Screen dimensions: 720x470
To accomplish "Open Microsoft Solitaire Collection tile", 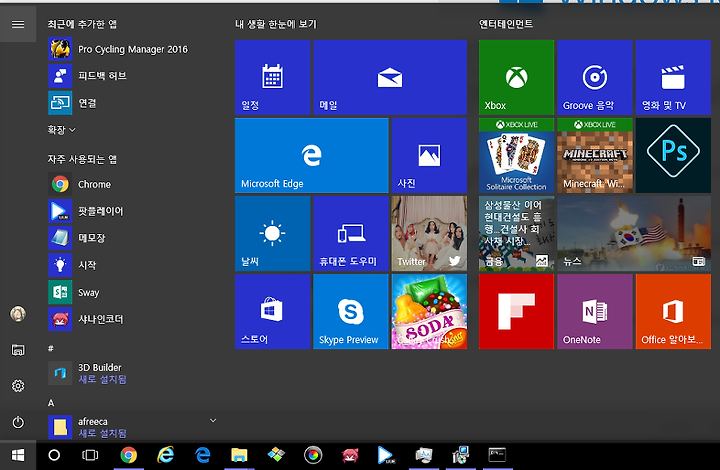I will click(516, 155).
